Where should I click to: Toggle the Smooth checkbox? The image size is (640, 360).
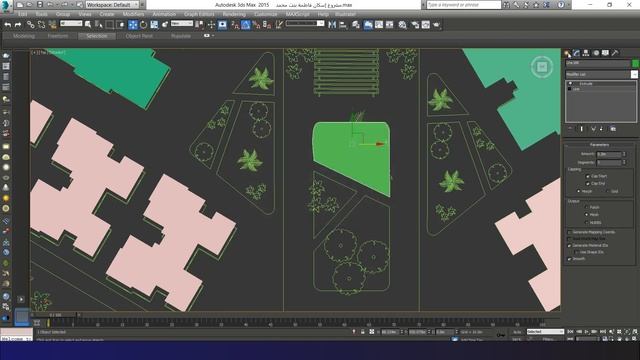(x=569, y=259)
